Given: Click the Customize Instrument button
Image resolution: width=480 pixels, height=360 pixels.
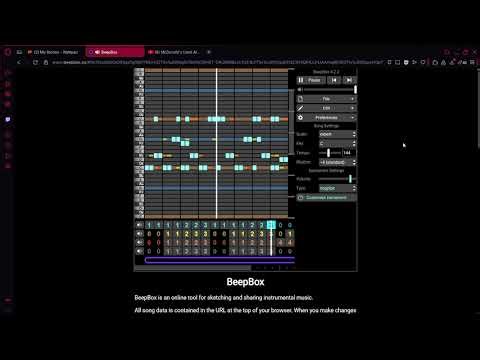Looking at the screenshot, I should pos(326,198).
